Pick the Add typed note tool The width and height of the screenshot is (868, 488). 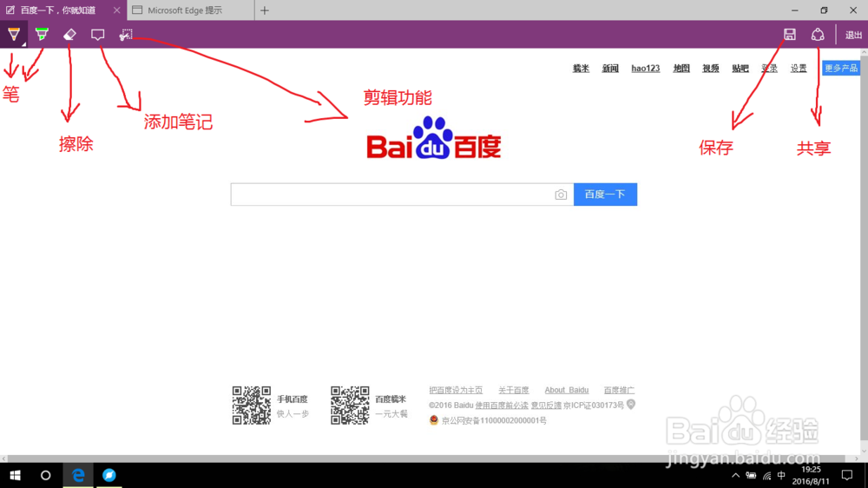point(97,35)
